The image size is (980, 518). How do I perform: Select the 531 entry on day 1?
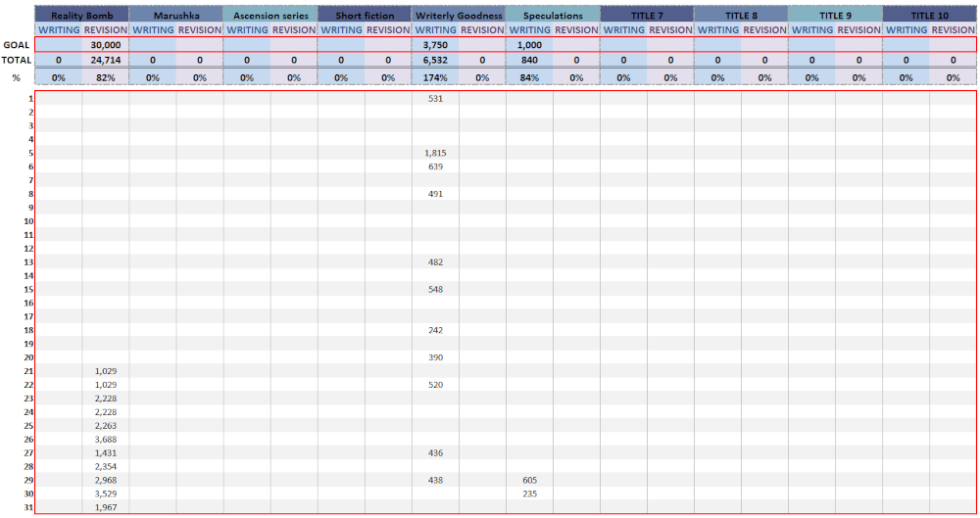pyautogui.click(x=435, y=98)
